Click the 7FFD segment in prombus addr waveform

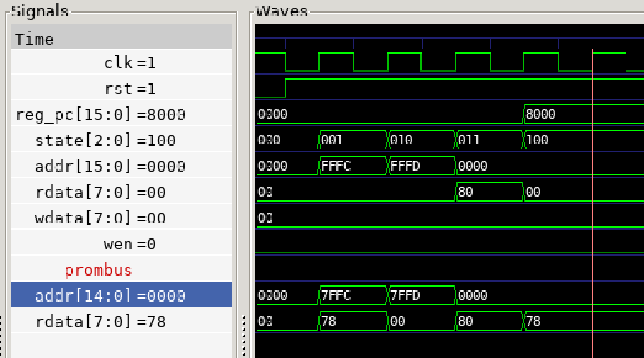[x=421, y=295]
